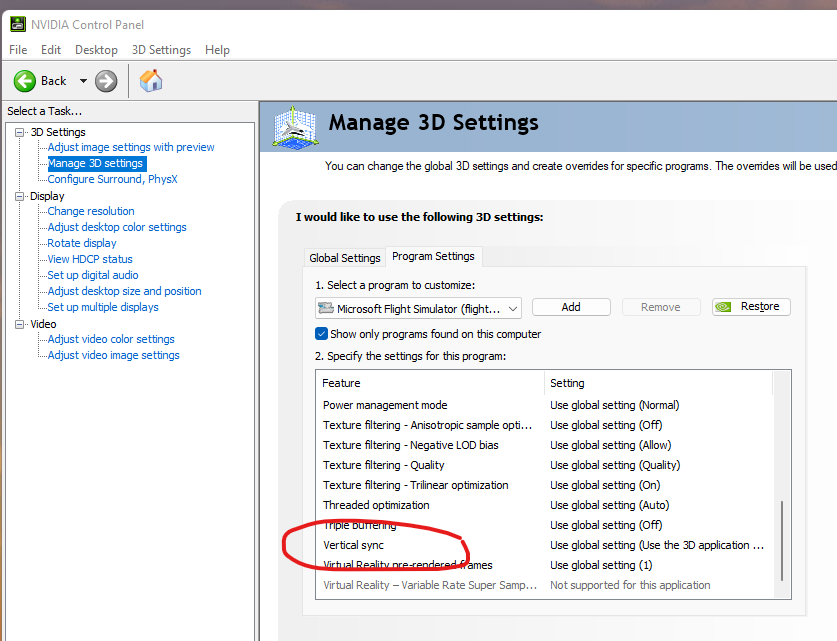Viewport: 837px width, 641px height.
Task: Open Configure Surround, PhysX
Action: click(112, 179)
